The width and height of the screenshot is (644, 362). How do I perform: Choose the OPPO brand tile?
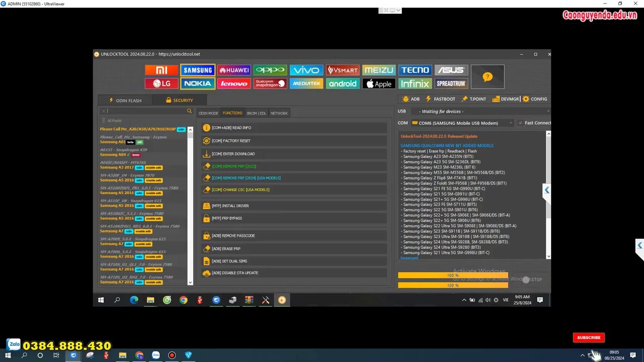[x=270, y=70]
